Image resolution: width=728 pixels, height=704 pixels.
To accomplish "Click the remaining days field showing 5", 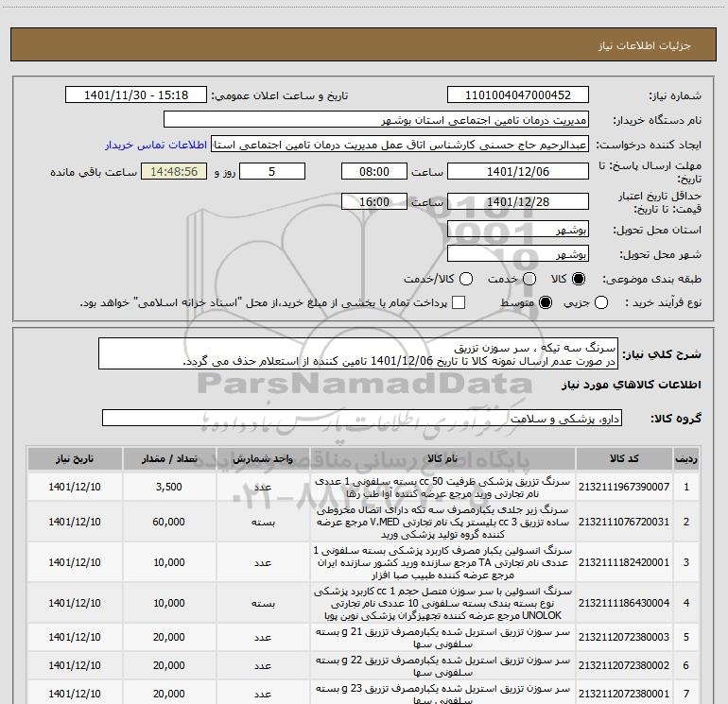I will (x=272, y=171).
